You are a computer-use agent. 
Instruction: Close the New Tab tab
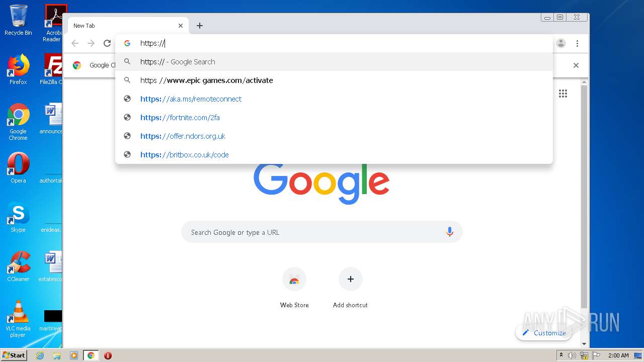point(181,26)
